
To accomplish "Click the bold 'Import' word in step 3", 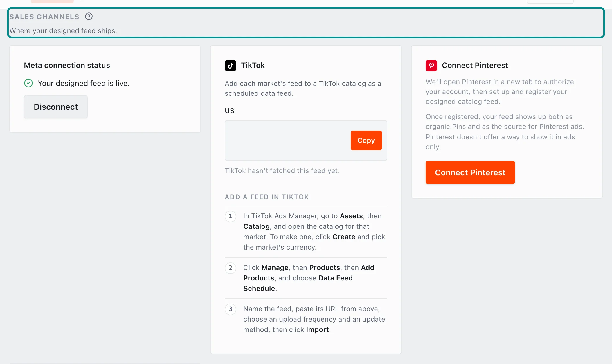I will click(317, 330).
